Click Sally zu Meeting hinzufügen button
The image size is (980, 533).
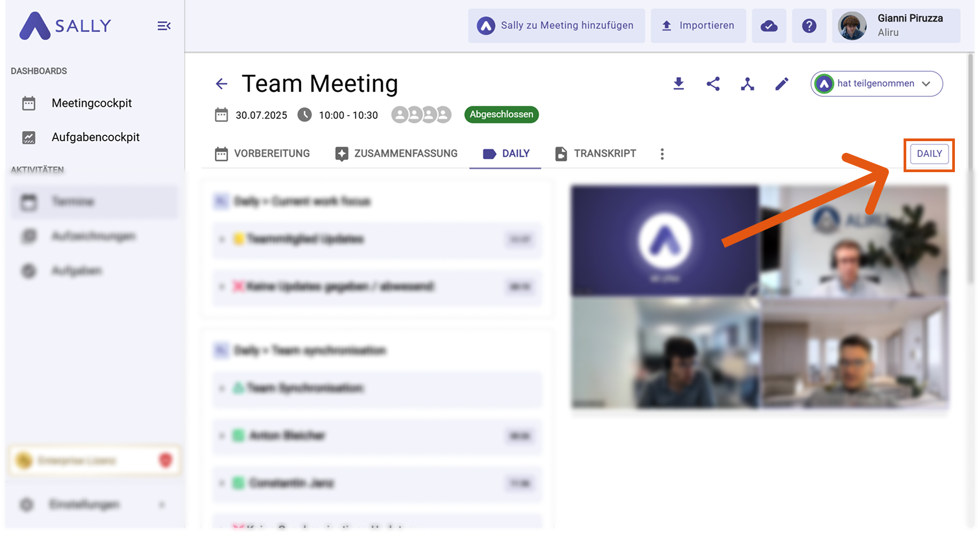pos(556,26)
